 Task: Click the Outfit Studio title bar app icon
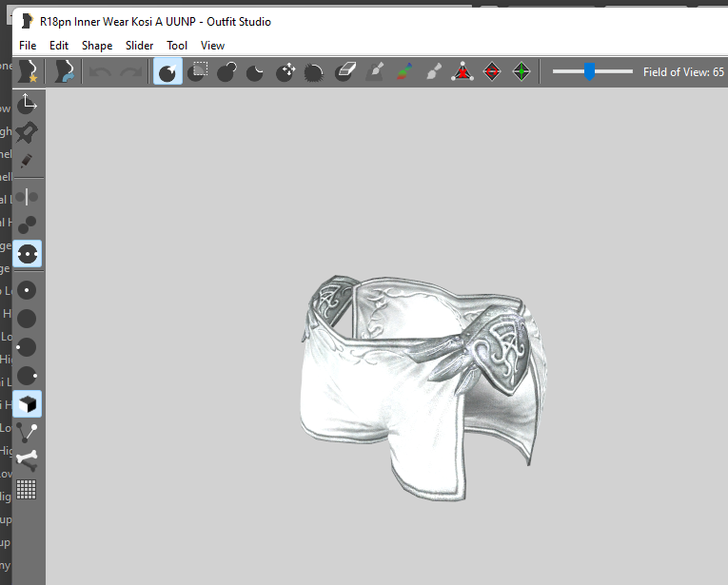click(28, 21)
